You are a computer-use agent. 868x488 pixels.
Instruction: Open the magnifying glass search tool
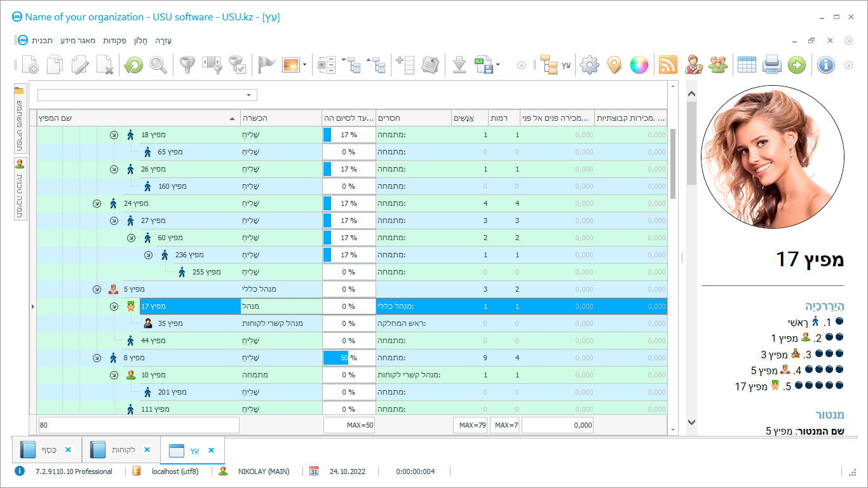[158, 65]
